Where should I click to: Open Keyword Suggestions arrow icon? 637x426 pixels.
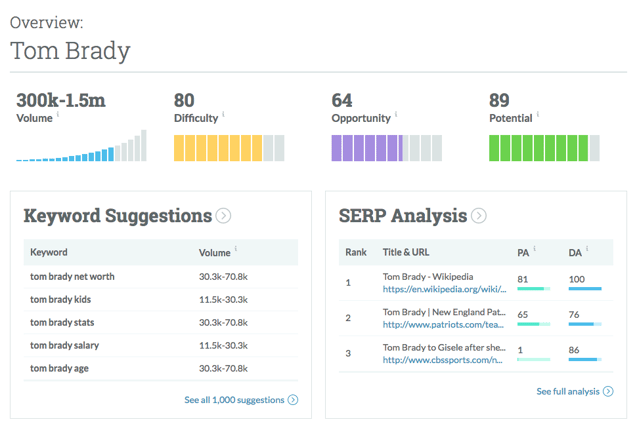(x=223, y=216)
